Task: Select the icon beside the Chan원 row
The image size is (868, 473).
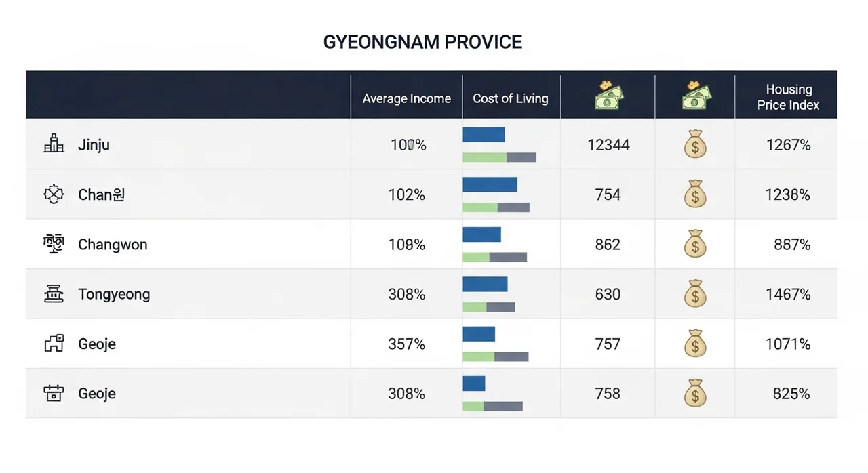Action: tap(54, 194)
